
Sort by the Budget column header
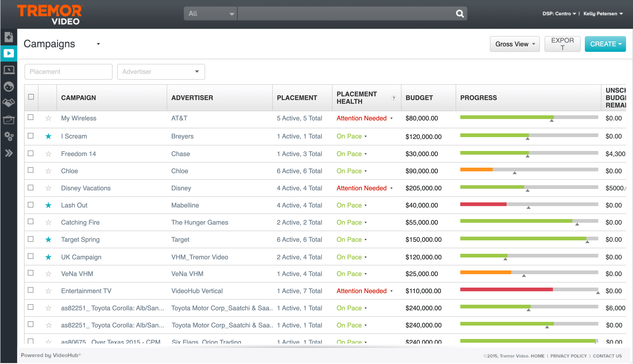point(419,98)
